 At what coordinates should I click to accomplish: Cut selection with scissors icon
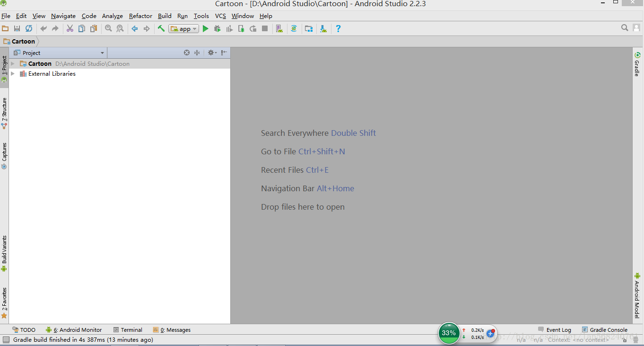pos(70,28)
